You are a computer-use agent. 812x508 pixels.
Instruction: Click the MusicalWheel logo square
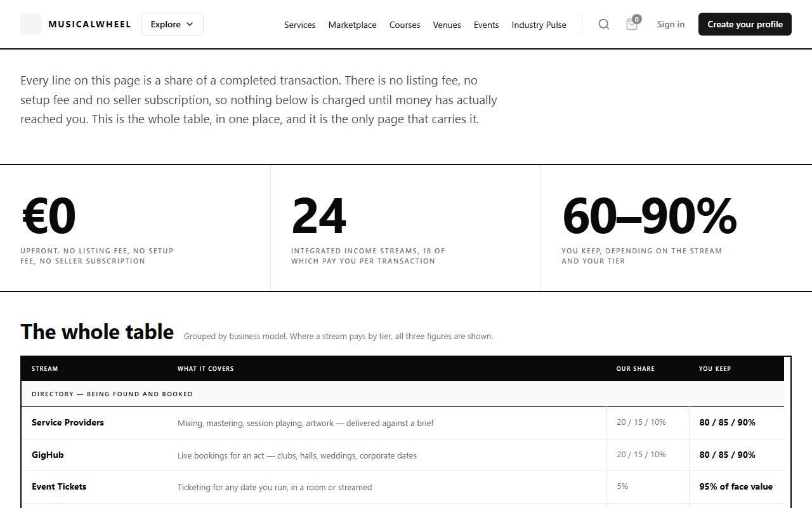coord(31,24)
